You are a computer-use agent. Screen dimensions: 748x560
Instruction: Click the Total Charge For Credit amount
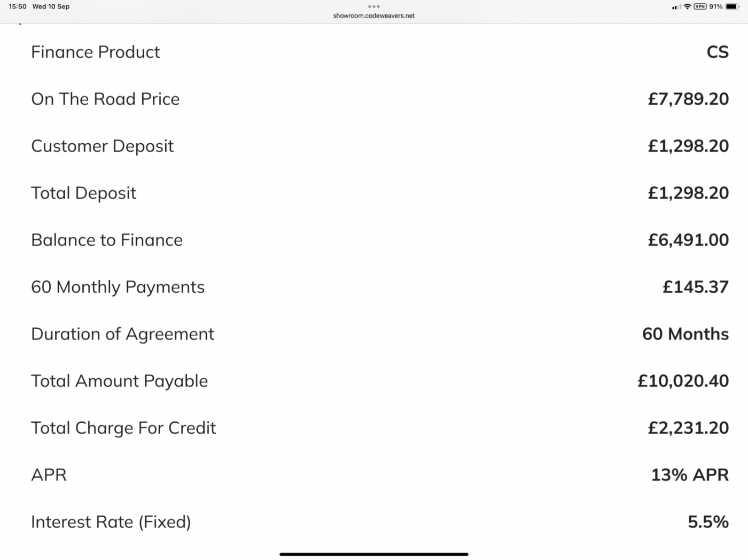point(688,428)
